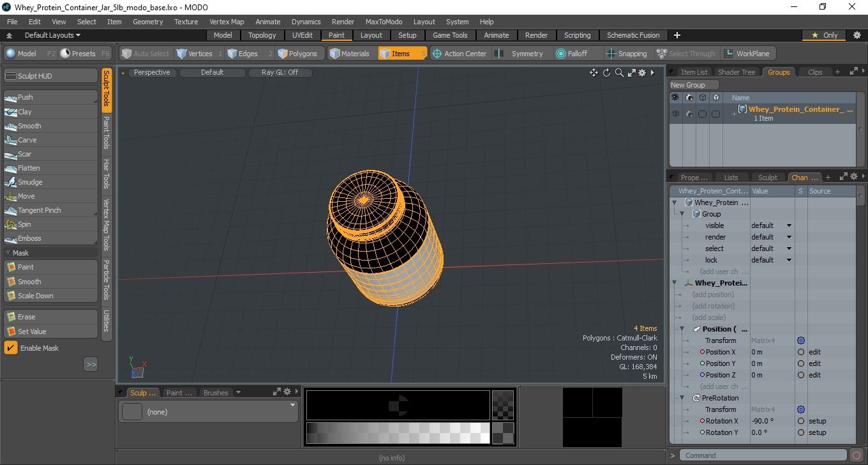Pick the Carve sculpt tool
The width and height of the screenshot is (868, 465).
(50, 140)
